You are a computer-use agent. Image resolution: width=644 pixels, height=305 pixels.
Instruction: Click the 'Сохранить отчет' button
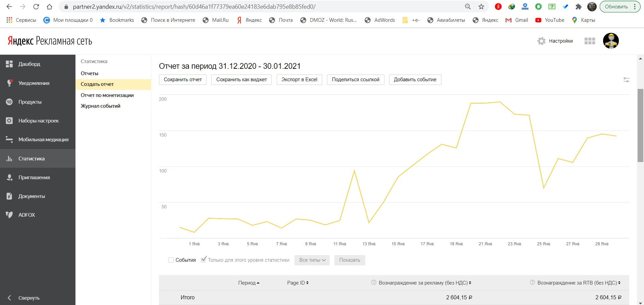[183, 80]
